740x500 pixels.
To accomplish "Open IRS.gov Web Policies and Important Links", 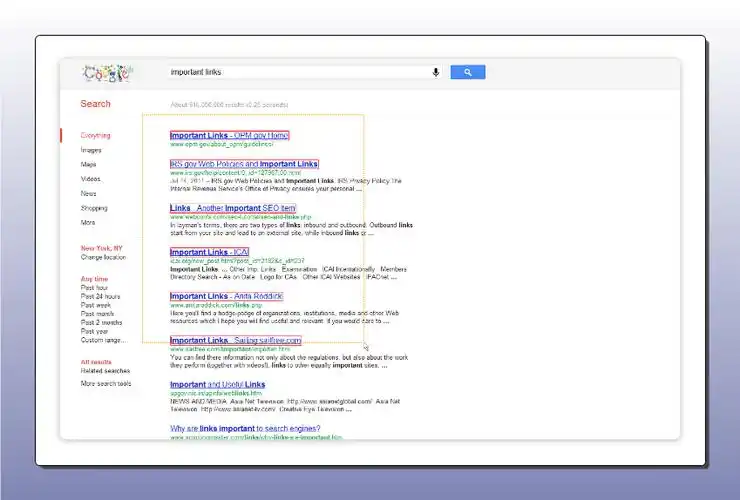I will [244, 164].
